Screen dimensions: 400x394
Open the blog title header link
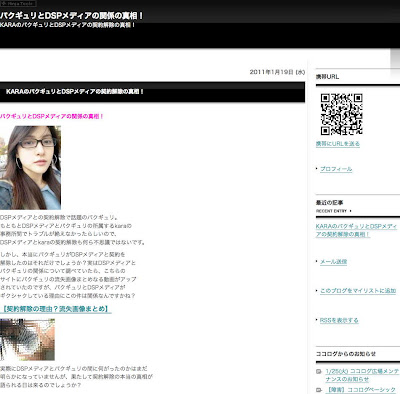pyautogui.click(x=72, y=15)
